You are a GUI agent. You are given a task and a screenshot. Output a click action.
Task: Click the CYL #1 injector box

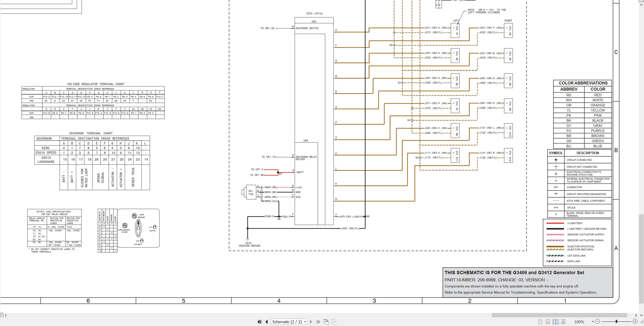click(x=455, y=31)
